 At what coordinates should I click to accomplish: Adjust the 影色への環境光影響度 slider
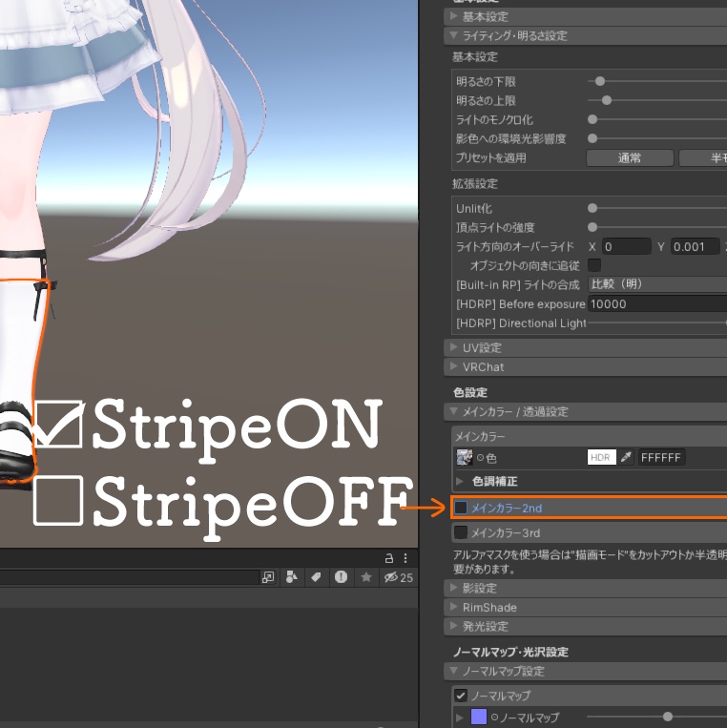point(592,138)
